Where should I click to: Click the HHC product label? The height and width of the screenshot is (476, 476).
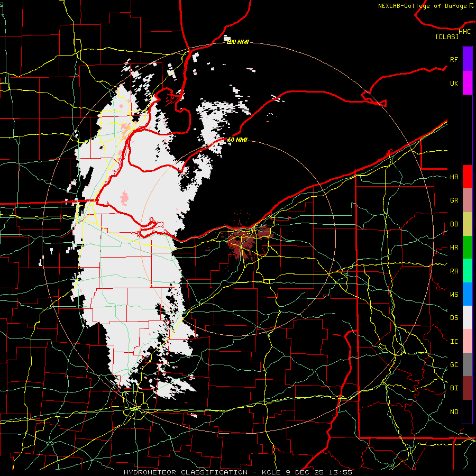tap(464, 31)
